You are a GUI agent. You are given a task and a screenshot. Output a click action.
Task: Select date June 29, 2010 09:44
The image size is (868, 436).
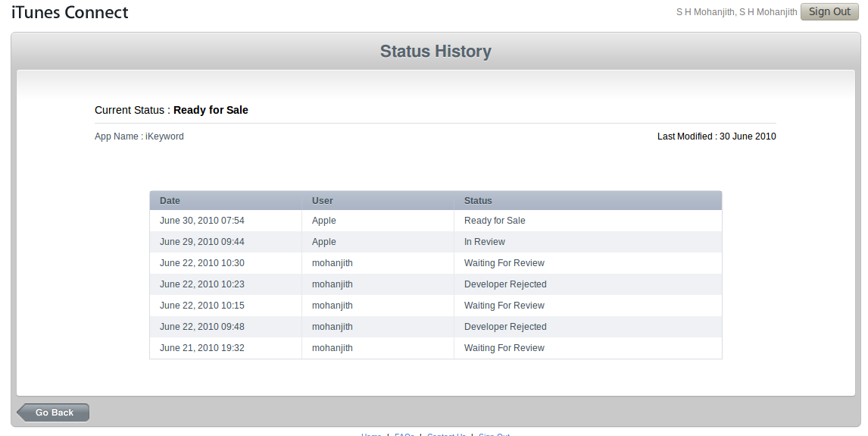click(x=202, y=242)
